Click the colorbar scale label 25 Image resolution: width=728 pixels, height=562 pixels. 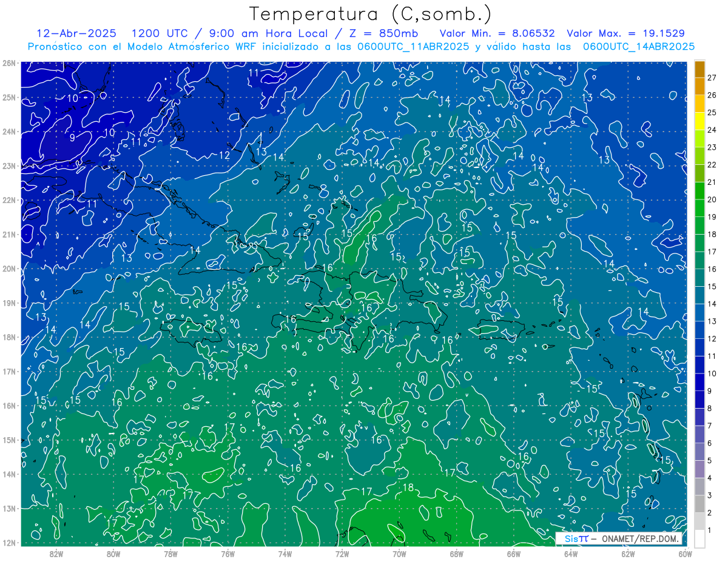pyautogui.click(x=712, y=113)
